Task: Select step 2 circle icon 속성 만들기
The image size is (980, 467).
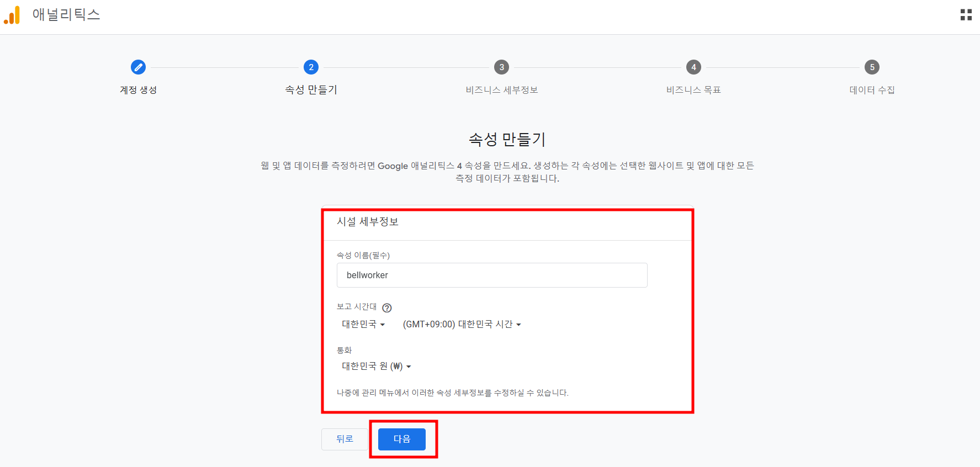Action: click(x=311, y=67)
